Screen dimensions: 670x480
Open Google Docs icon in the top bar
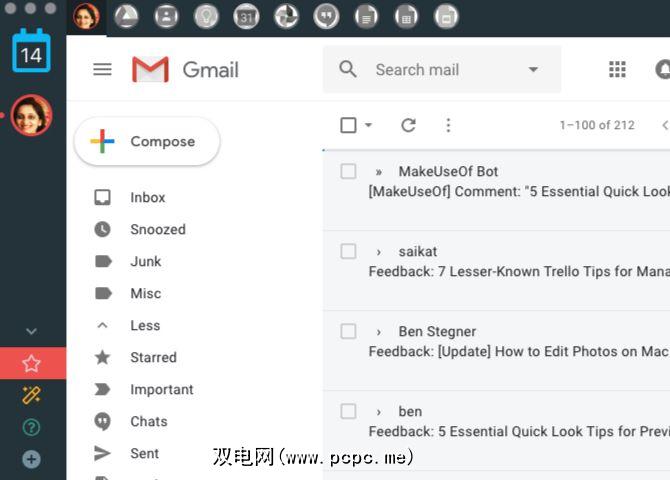(x=366, y=17)
